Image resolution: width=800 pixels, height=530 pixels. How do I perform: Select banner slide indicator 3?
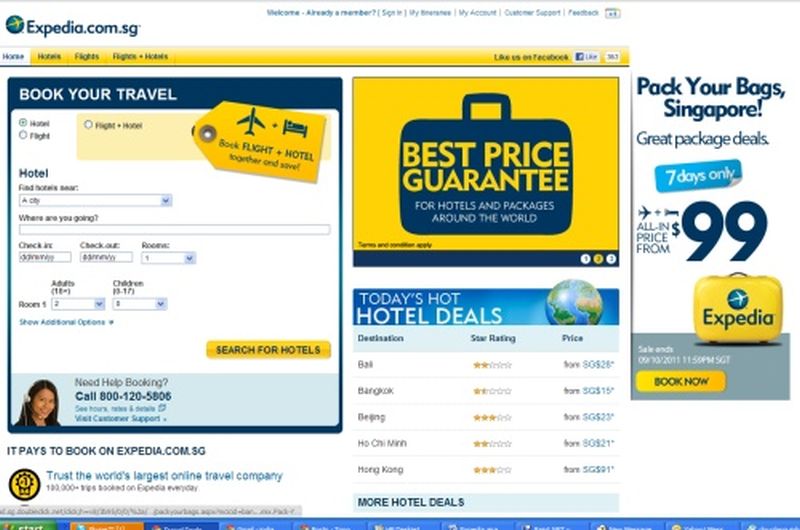(611, 259)
